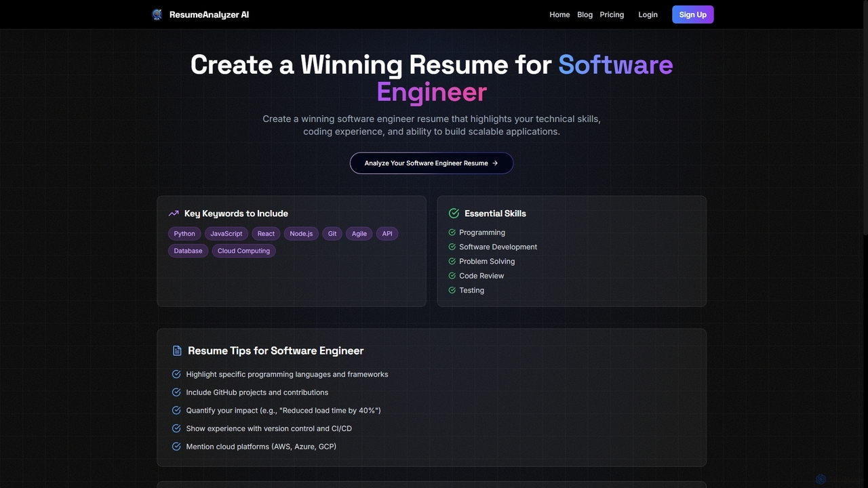Viewport: 868px width, 488px height.
Task: Select the Database keyword tag
Action: pos(188,251)
